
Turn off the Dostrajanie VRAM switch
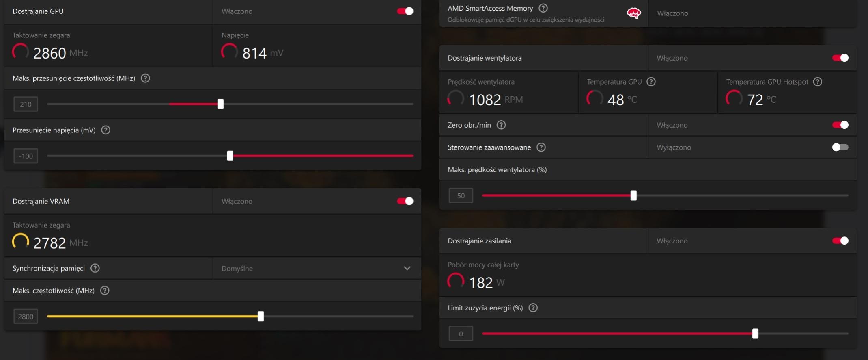pos(405,201)
